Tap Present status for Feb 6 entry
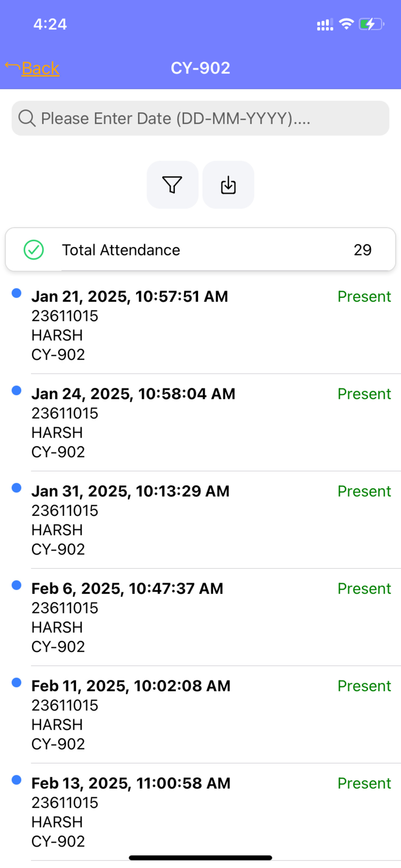Viewport: 401px width, 868px height. tap(364, 589)
